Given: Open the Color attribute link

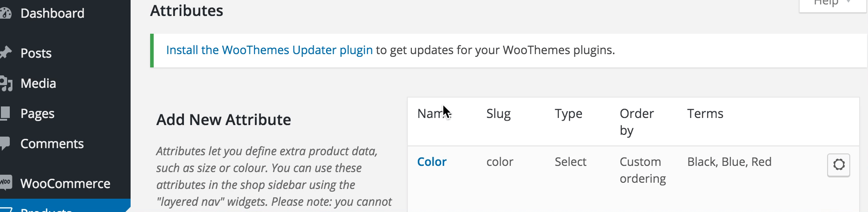Looking at the screenshot, I should 432,162.
